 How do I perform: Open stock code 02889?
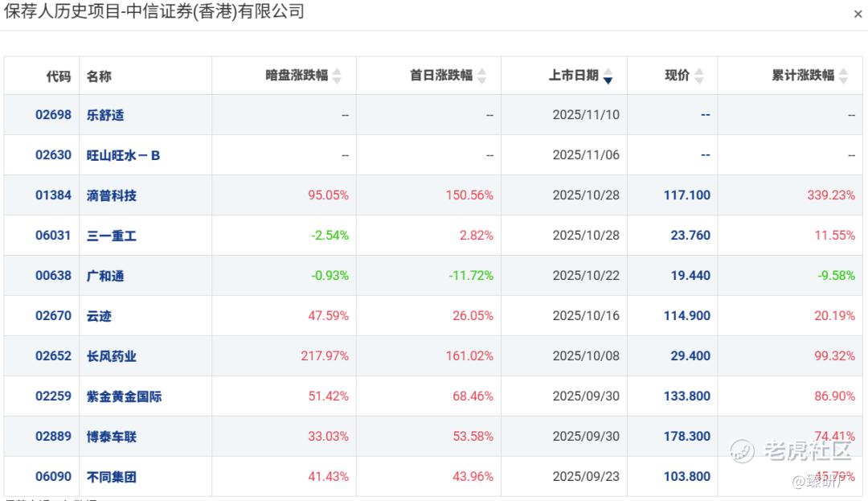click(x=53, y=436)
